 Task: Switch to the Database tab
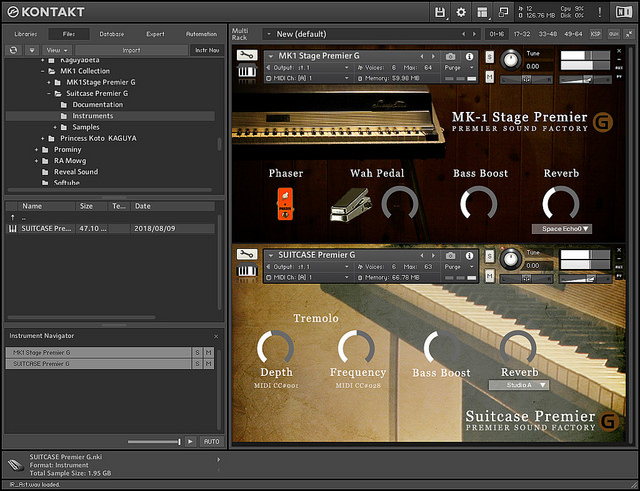pyautogui.click(x=111, y=34)
